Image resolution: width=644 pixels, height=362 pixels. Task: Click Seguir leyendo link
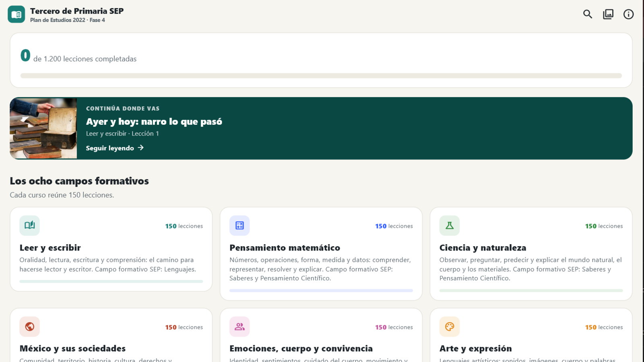tap(115, 148)
